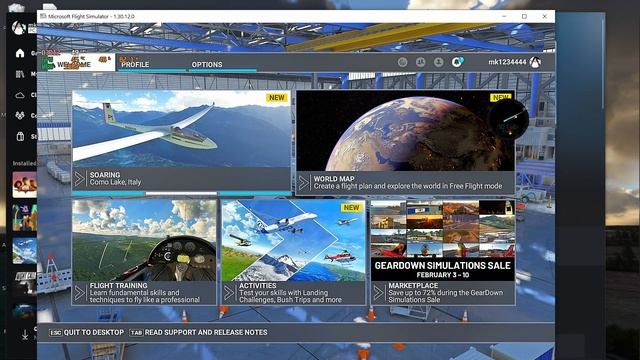Click the Home icon in the Xbox app sidebar

click(20, 53)
